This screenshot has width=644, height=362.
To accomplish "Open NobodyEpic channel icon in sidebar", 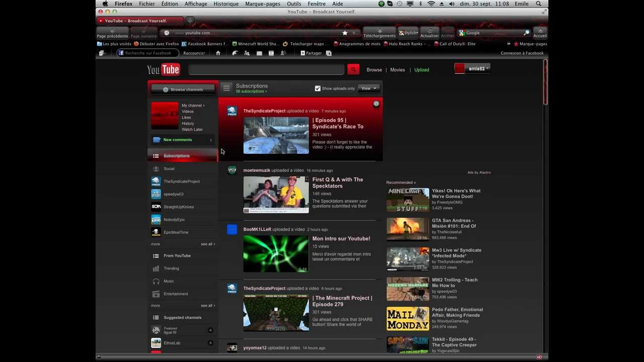I will coord(156,220).
